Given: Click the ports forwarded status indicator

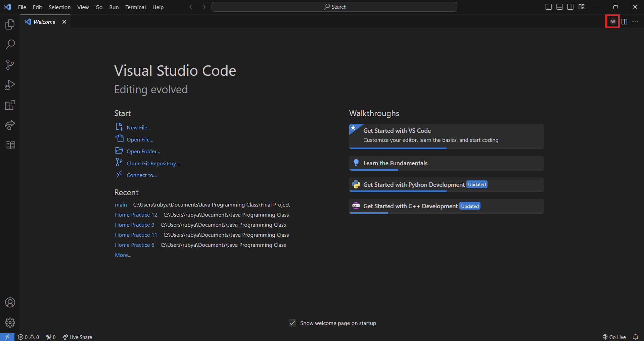Looking at the screenshot, I should [x=51, y=337].
